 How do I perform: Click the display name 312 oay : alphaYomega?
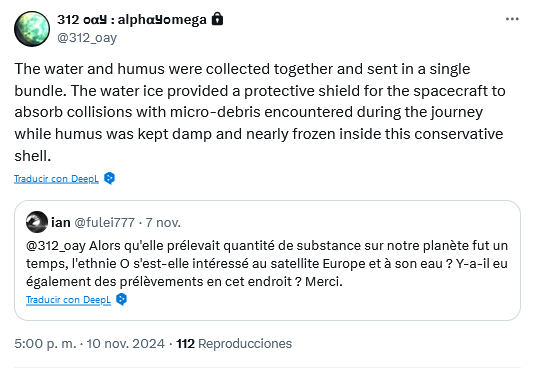click(132, 20)
